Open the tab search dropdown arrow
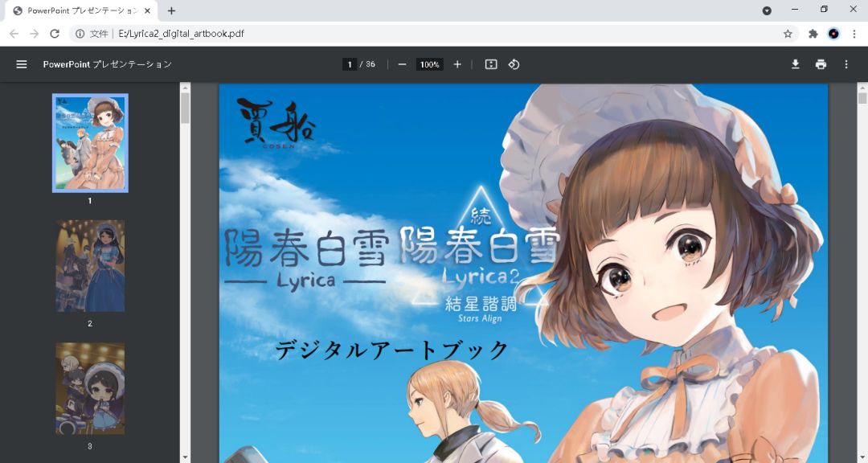 [x=767, y=10]
